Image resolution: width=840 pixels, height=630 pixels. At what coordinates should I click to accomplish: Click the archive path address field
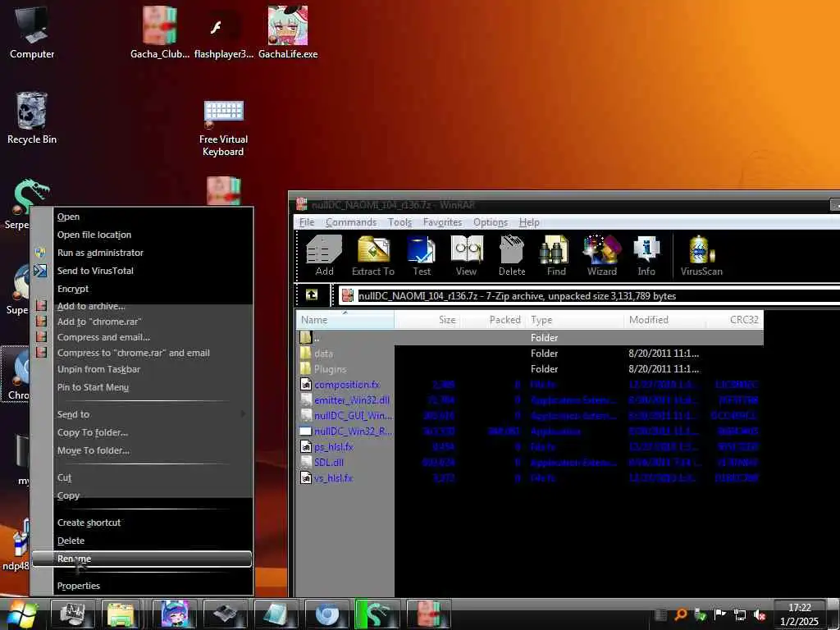click(589, 295)
